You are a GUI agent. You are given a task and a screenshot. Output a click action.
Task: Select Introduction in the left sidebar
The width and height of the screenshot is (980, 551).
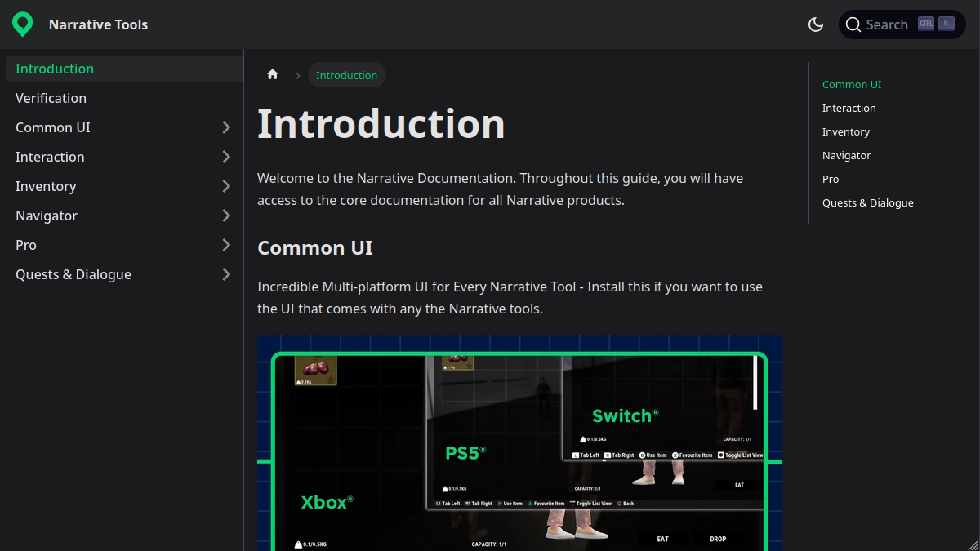coord(55,69)
